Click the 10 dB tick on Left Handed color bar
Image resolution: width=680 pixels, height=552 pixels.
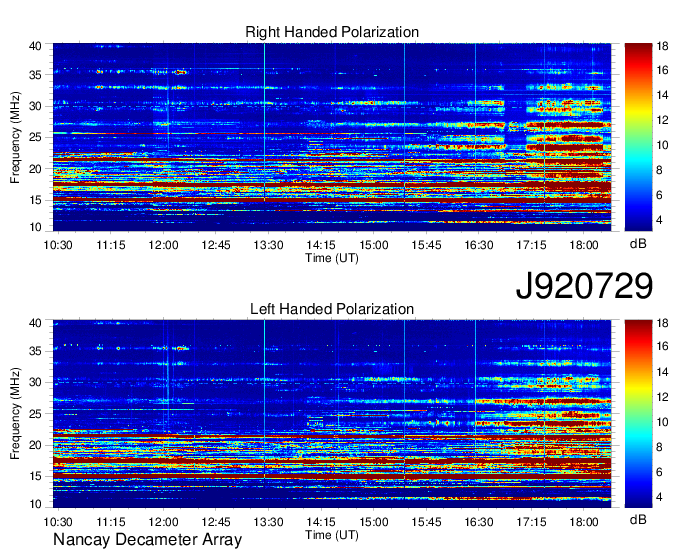662,422
